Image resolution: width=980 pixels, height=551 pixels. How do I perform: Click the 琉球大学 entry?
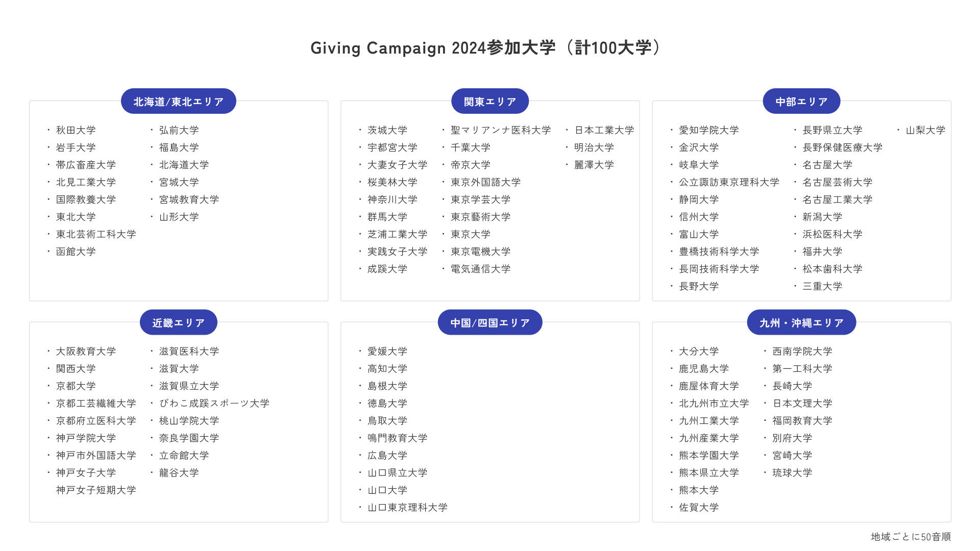792,472
